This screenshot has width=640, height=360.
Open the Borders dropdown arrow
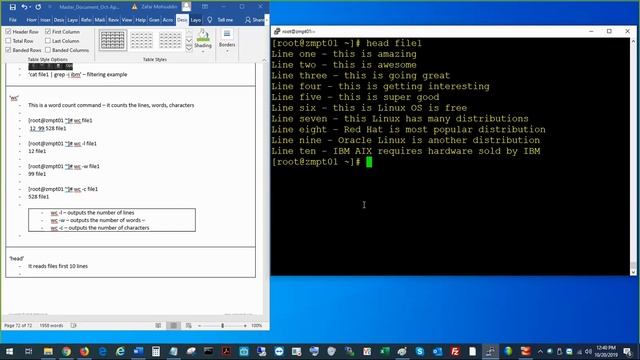(227, 51)
